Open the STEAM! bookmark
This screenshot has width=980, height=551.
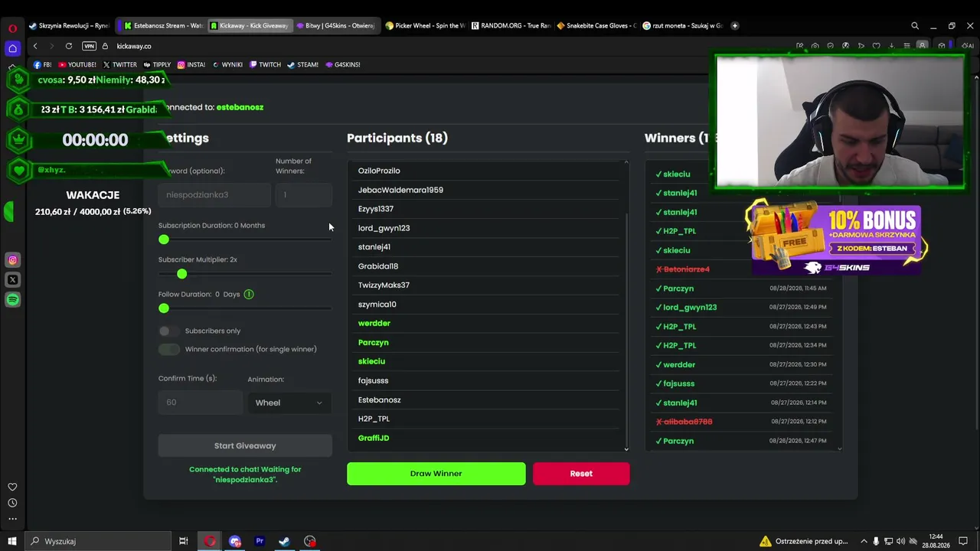[302, 64]
